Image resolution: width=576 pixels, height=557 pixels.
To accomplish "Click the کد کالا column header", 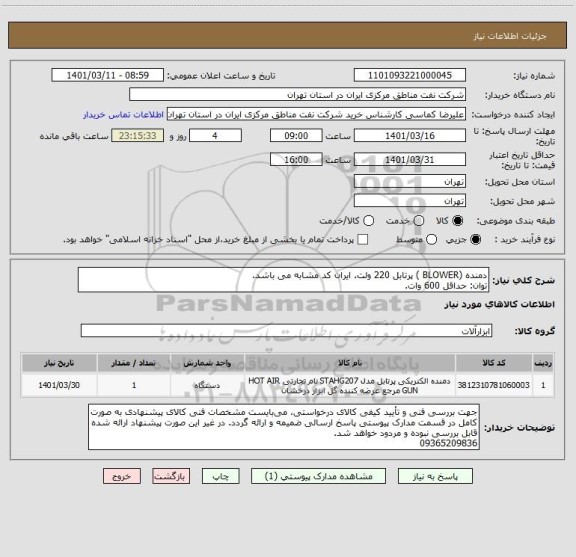I will tap(494, 363).
